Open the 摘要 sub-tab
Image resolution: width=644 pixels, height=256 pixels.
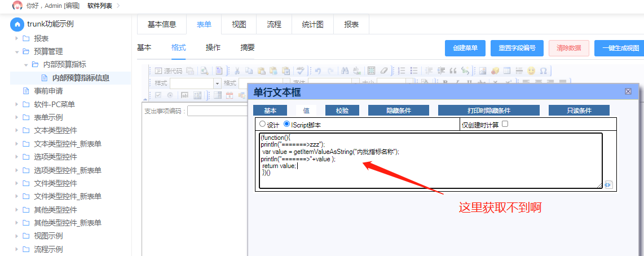(248, 48)
